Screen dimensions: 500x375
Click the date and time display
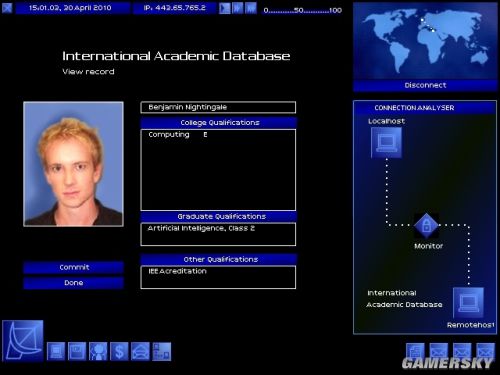point(73,8)
